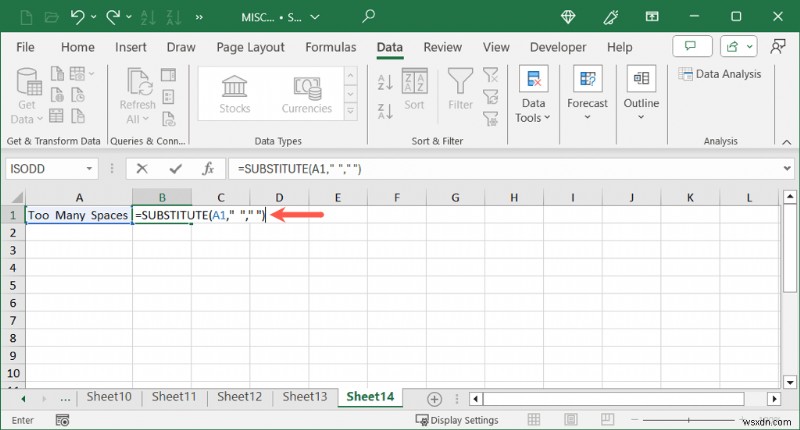Click the sheet tab scroll left arrow
Screen dimensions: 800x430
point(23,399)
